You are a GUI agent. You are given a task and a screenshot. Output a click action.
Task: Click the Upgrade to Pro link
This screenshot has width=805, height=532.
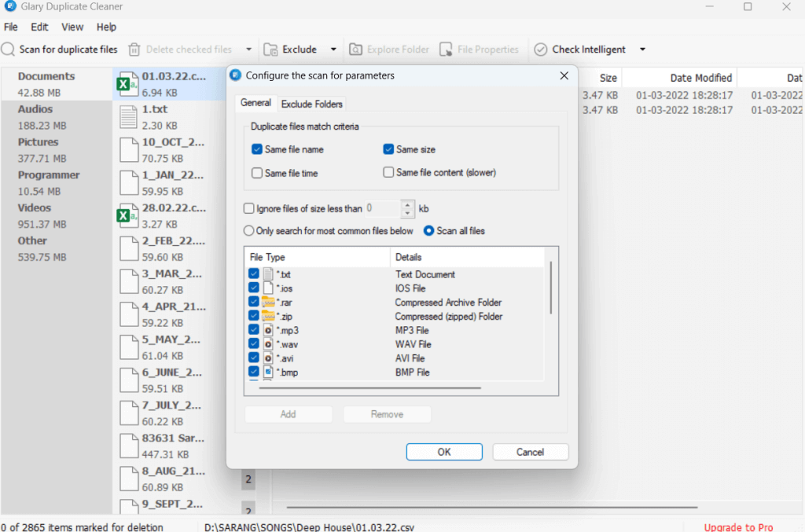[x=738, y=526]
